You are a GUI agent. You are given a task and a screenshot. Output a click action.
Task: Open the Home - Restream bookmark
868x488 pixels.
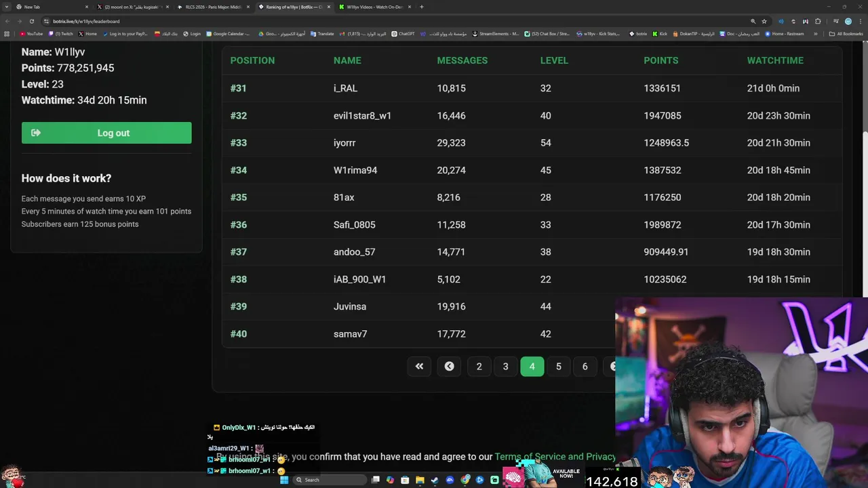(784, 34)
